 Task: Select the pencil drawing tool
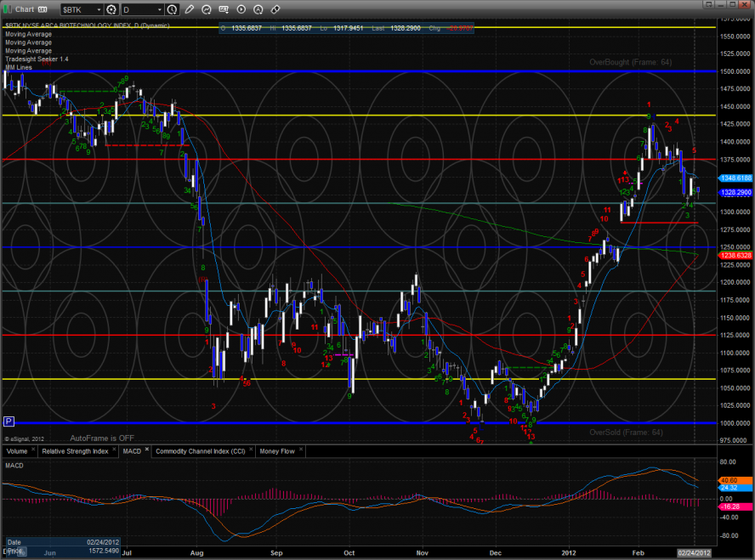[x=189, y=9]
